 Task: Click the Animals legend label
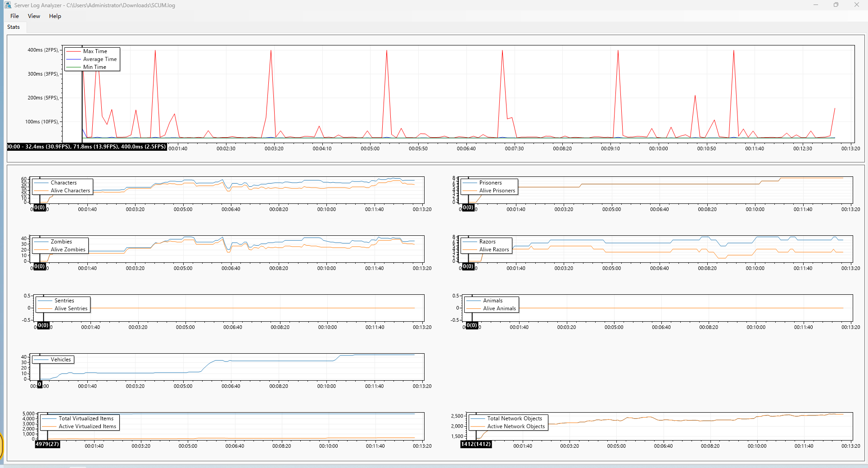click(493, 301)
